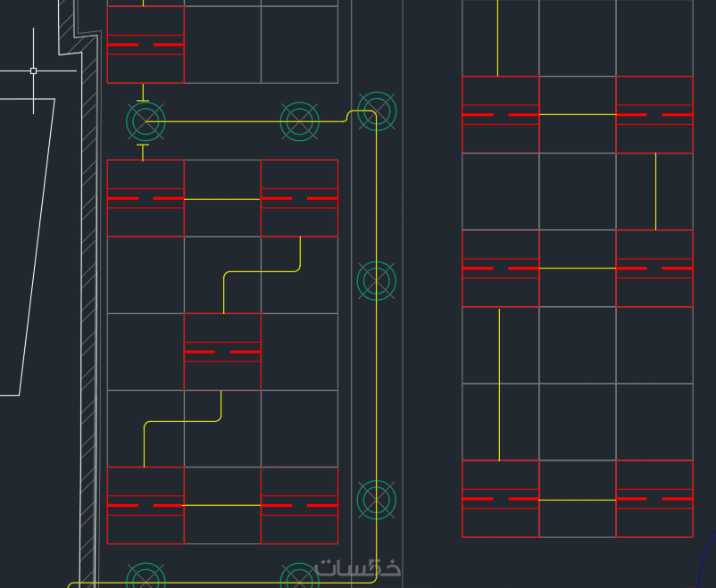Click the green circle symbol between the two upper fixtures
Viewport: 716px width, 588px height.
pyautogui.click(x=300, y=121)
